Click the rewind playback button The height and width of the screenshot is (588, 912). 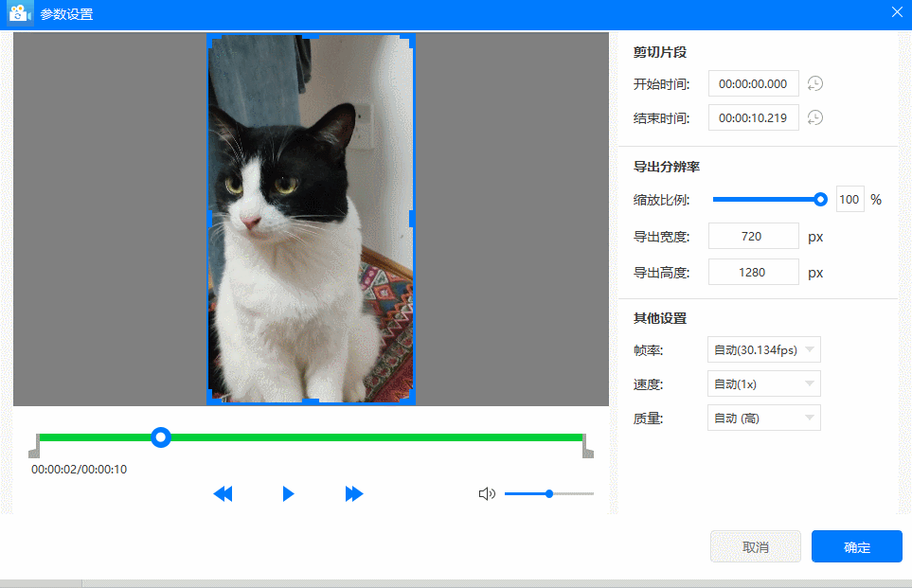(223, 493)
